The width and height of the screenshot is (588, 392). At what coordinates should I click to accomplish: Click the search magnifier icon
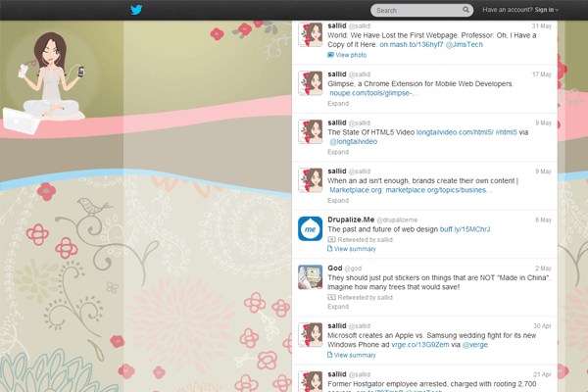[465, 10]
